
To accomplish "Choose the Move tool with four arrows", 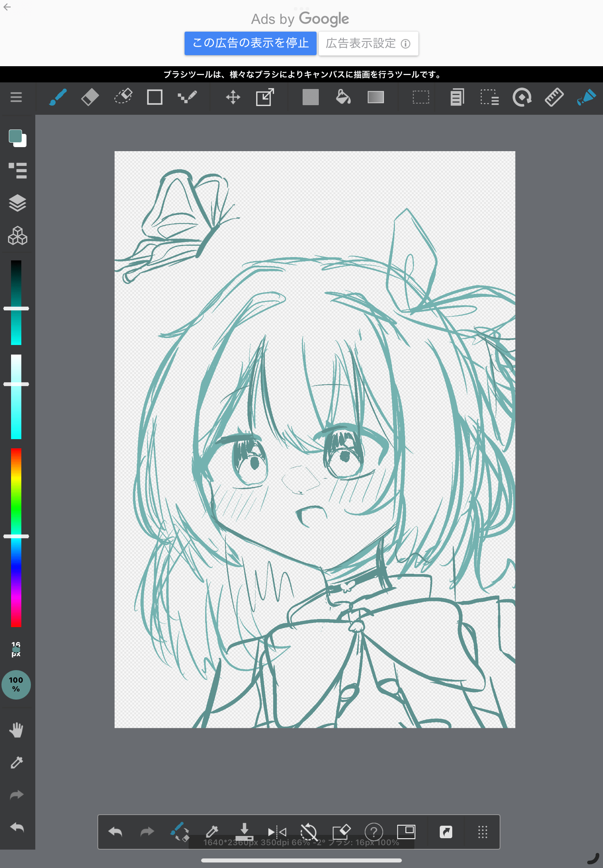I will click(x=233, y=97).
